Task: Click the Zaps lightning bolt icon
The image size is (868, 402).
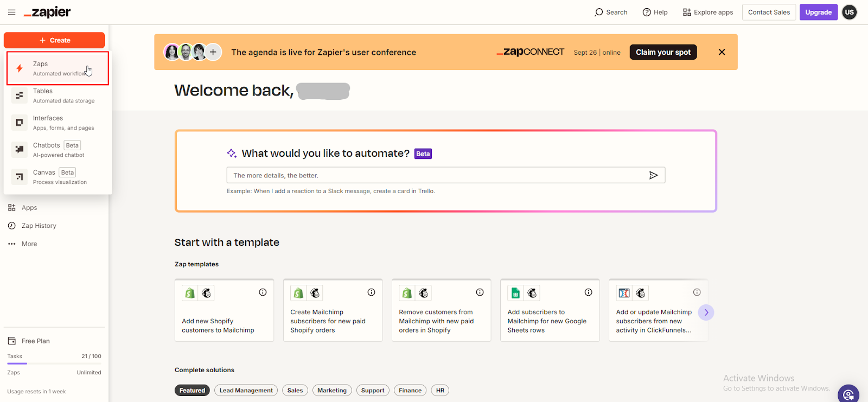Action: (20, 68)
